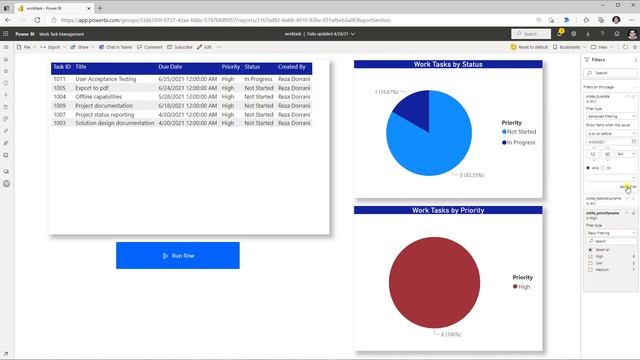The image size is (640, 360).
Task: Toggle the Select all checkbox
Action: [590, 249]
